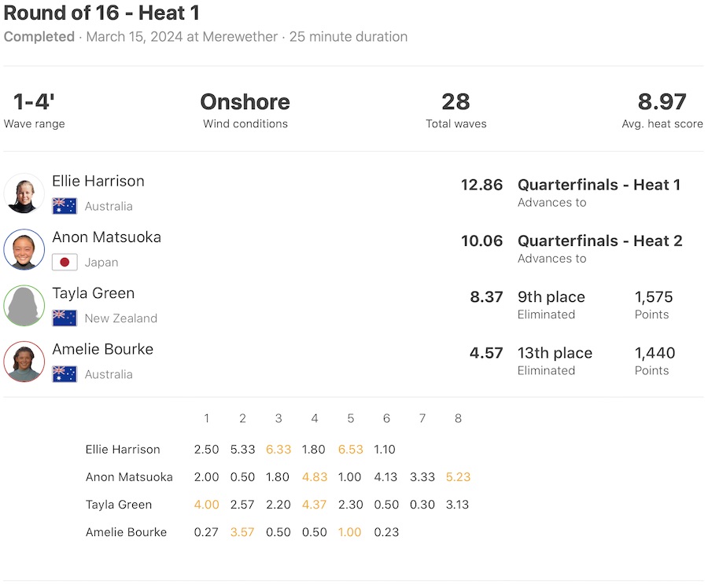This screenshot has width=708, height=588.
Task: Click Ellie Harrison's profile avatar
Action: pyautogui.click(x=24, y=193)
